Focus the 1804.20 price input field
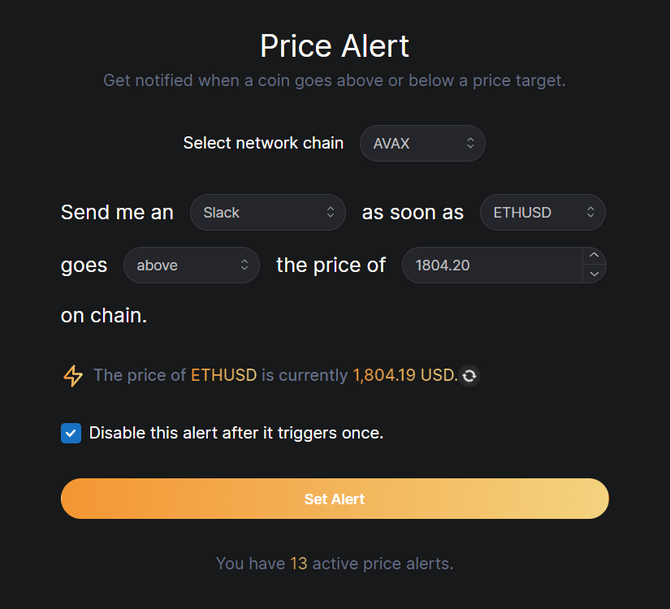 click(x=490, y=265)
